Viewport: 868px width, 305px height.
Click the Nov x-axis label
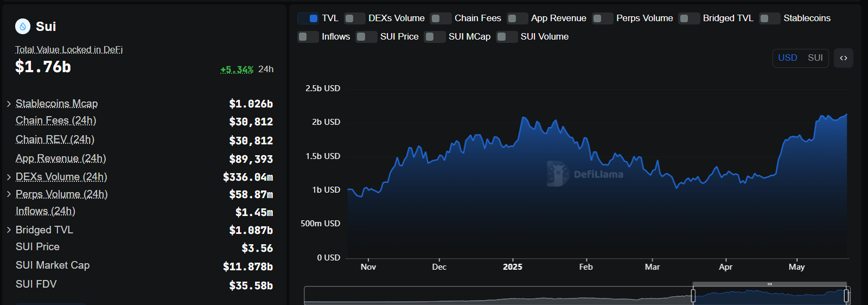(368, 267)
